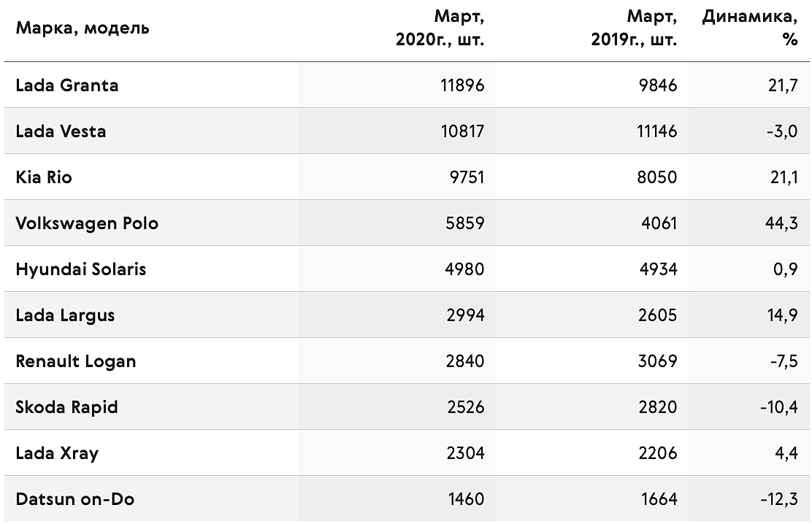Click the Kia Rio model name
Viewport: 812px width, 524px height.
point(44,177)
